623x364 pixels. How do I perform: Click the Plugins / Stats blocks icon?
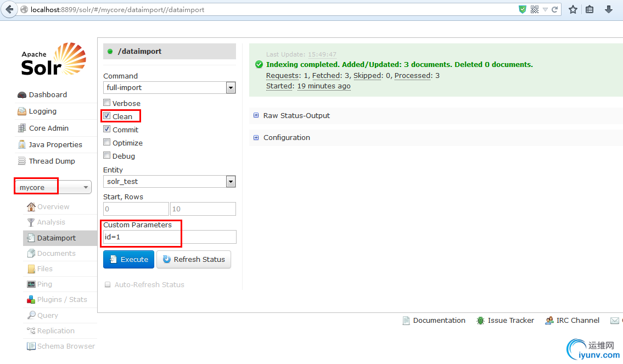pos(31,300)
